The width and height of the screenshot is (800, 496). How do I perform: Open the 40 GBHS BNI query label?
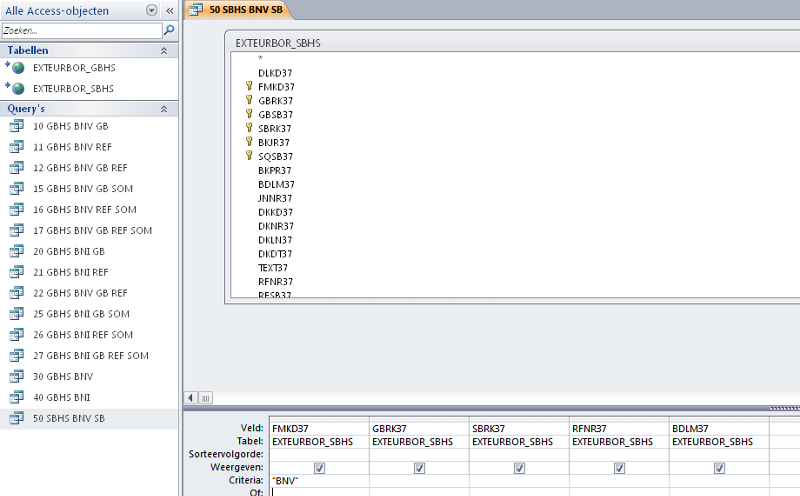point(62,398)
